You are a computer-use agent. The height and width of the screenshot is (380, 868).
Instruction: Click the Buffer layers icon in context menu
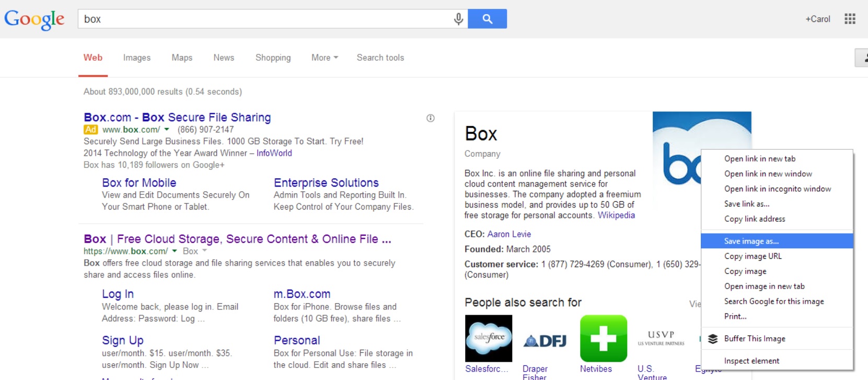713,339
